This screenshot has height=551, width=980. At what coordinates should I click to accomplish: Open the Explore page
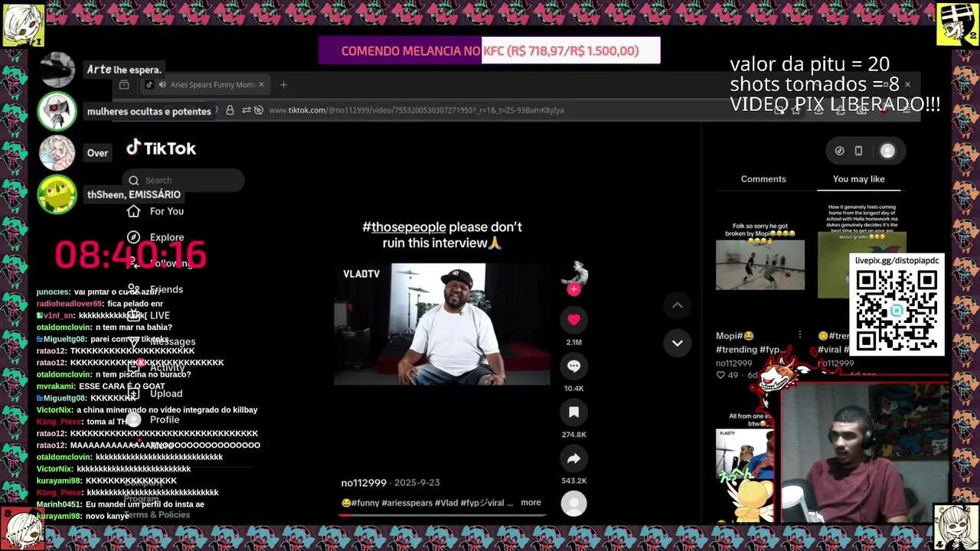[x=166, y=237]
